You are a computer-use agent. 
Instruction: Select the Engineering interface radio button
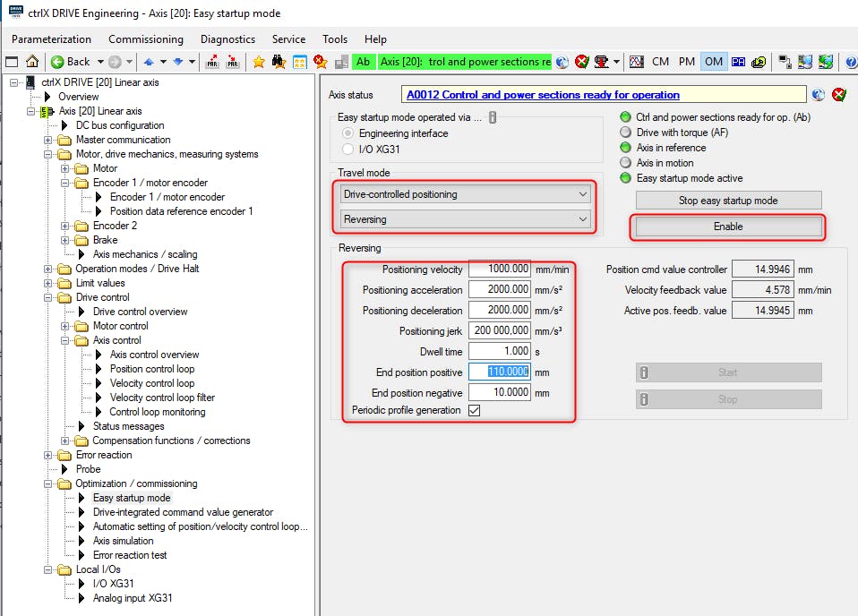(x=347, y=133)
